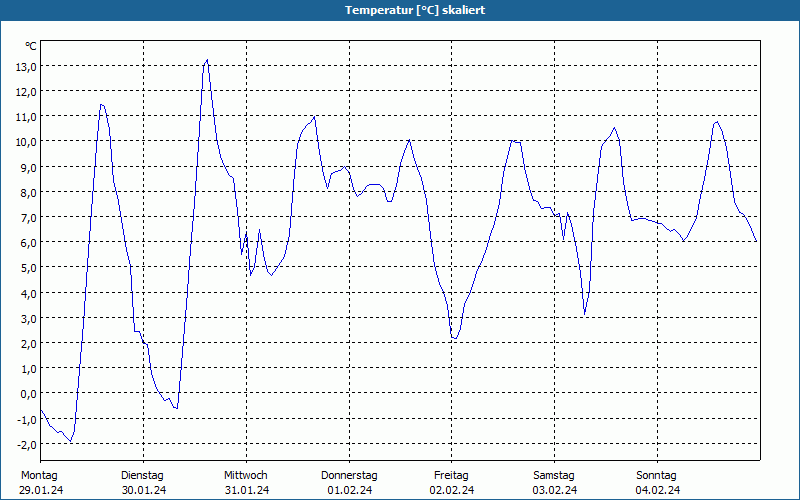Select the 11,0 axis value
800x500 pixels.
(x=26, y=117)
